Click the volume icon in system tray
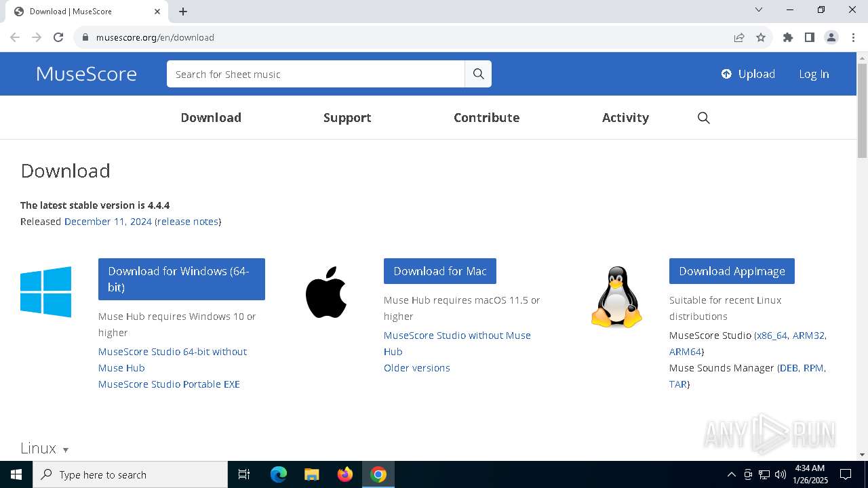 pyautogui.click(x=781, y=474)
